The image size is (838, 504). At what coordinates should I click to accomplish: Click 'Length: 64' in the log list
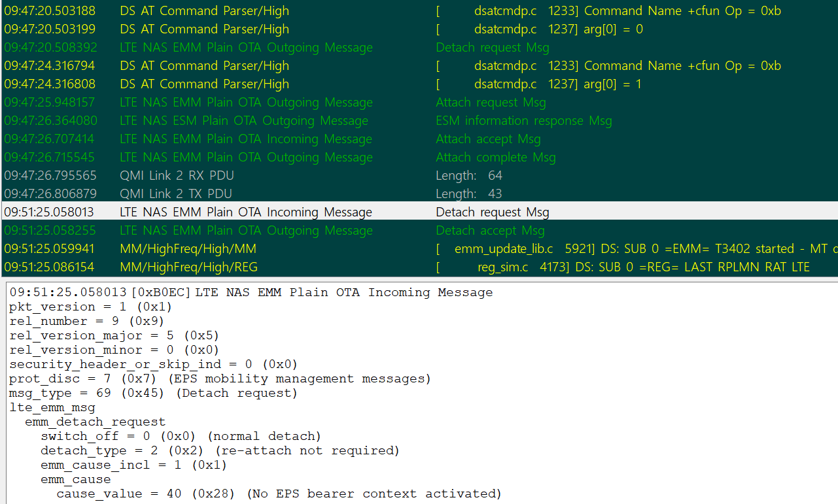(469, 175)
